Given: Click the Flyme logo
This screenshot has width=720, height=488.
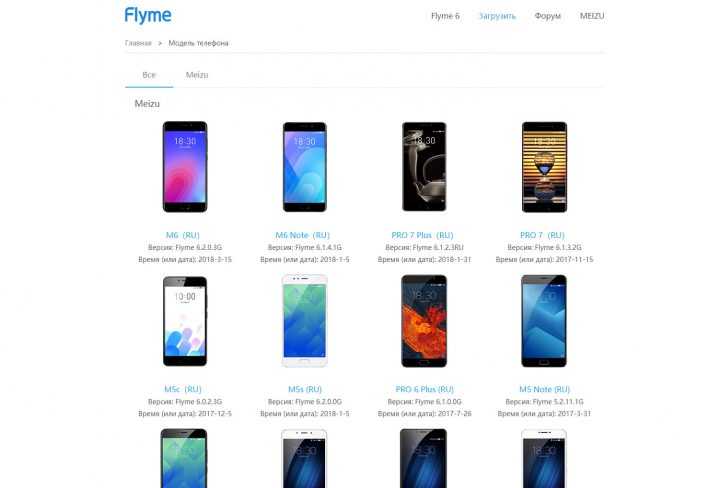Looking at the screenshot, I should point(148,16).
